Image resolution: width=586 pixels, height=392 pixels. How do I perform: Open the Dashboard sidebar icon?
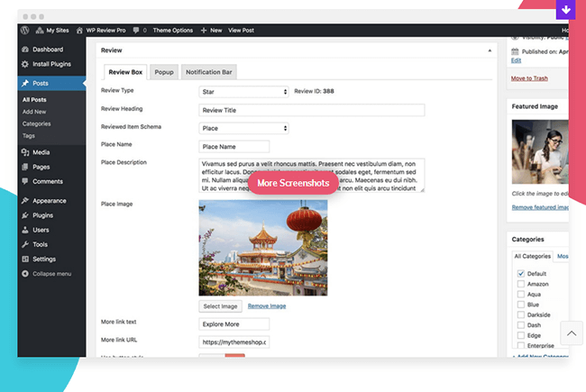[24, 50]
